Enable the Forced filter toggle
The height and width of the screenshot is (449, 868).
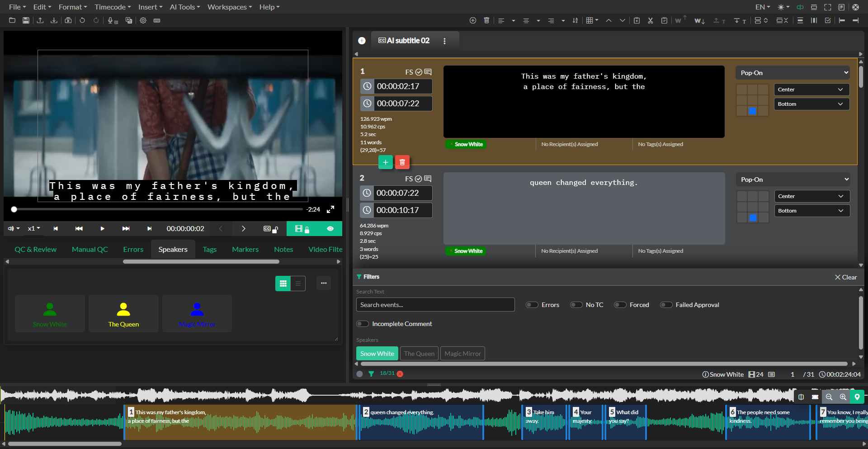pos(620,305)
